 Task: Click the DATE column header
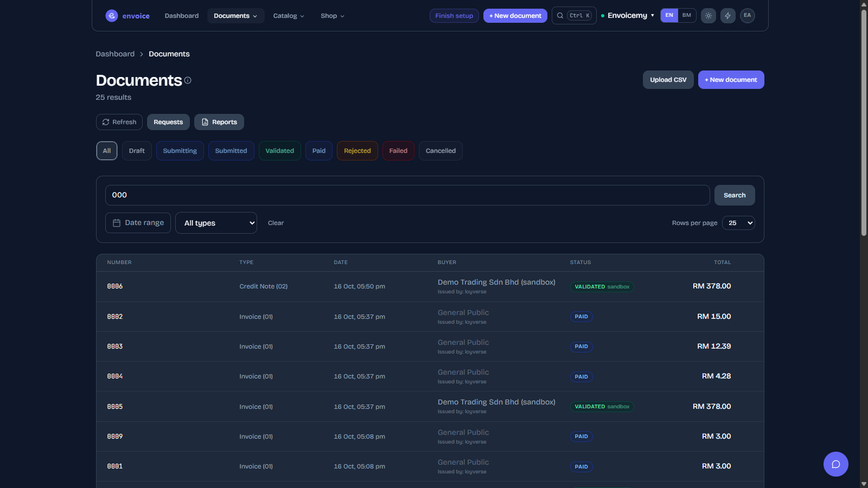coord(341,262)
